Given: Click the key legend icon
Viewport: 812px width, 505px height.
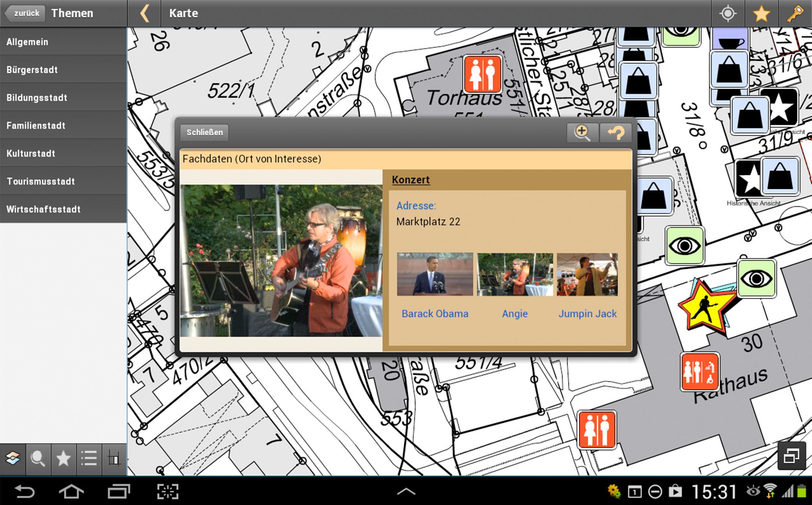Looking at the screenshot, I should 795,14.
